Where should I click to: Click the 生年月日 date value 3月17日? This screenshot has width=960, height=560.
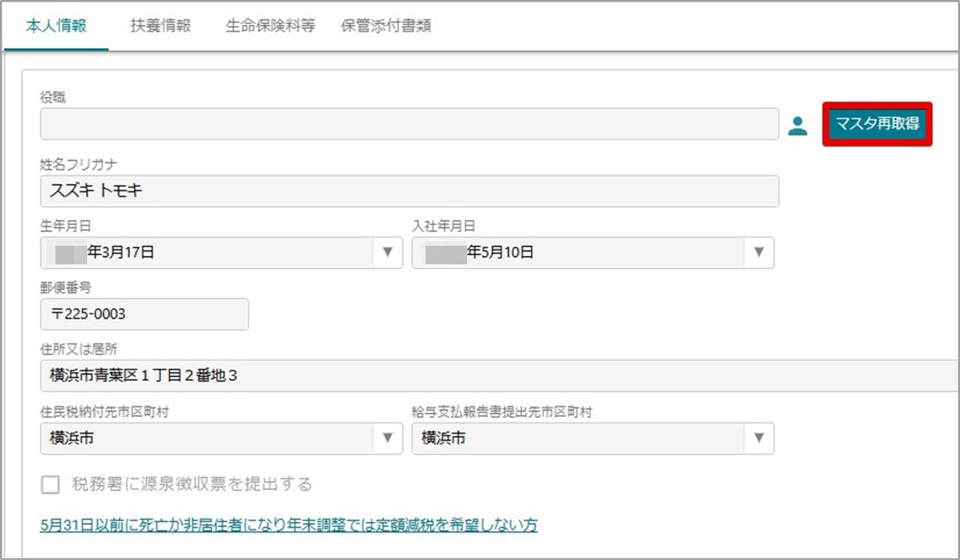120,252
